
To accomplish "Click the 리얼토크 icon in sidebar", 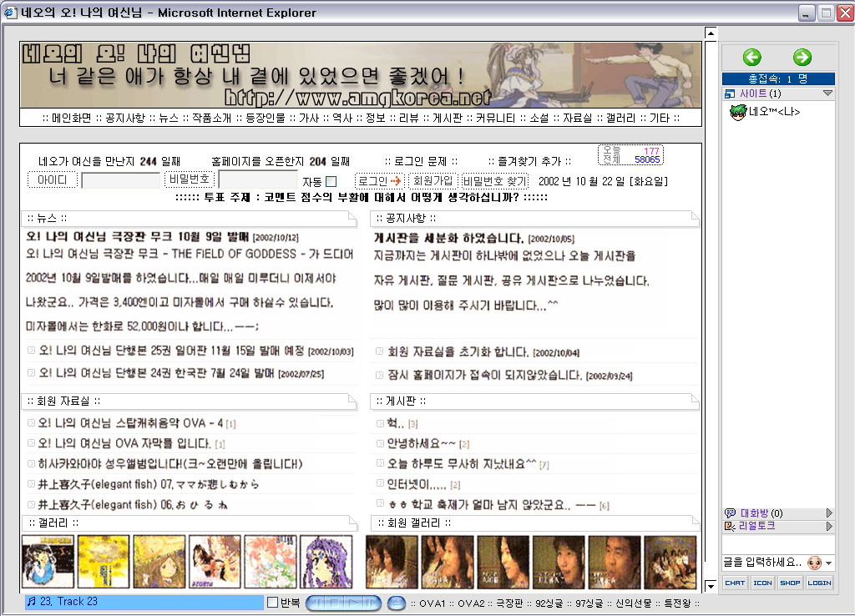I will [x=730, y=526].
